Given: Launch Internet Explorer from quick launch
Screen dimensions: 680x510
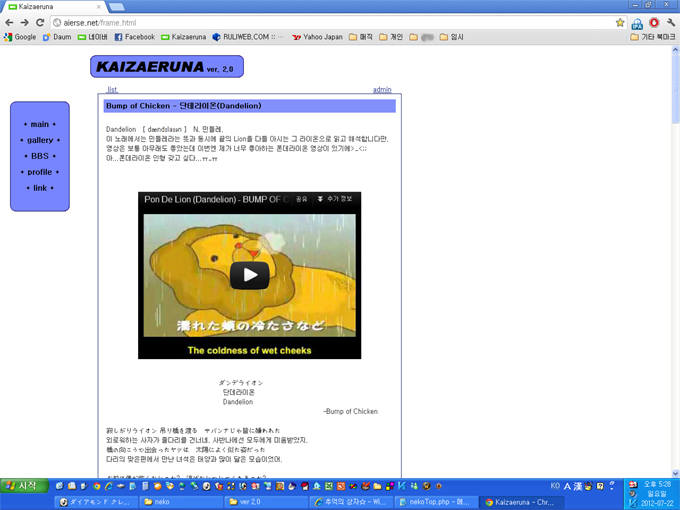Looking at the screenshot, I should click(109, 486).
